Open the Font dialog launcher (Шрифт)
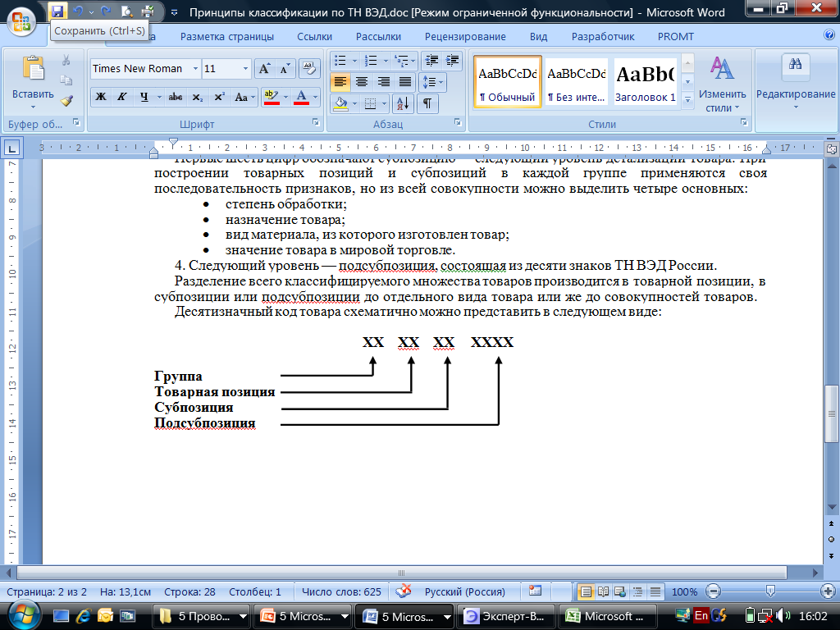840x630 pixels. (x=316, y=123)
